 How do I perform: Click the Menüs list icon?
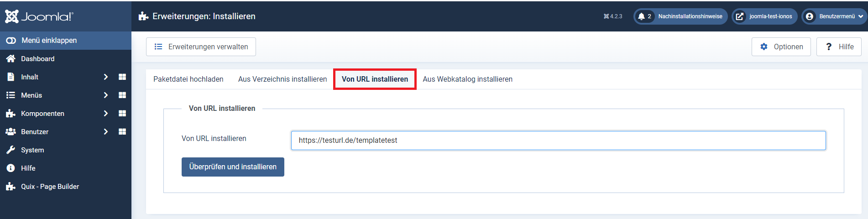click(x=10, y=95)
